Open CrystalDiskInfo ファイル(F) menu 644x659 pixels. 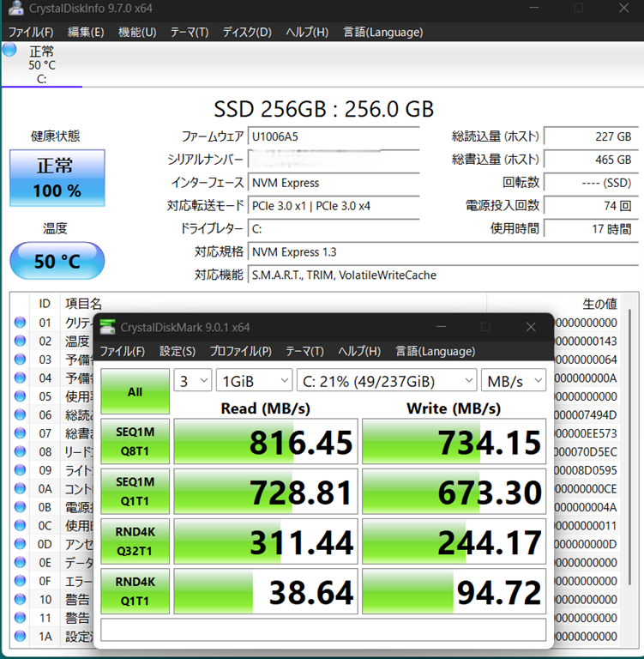[x=31, y=32]
